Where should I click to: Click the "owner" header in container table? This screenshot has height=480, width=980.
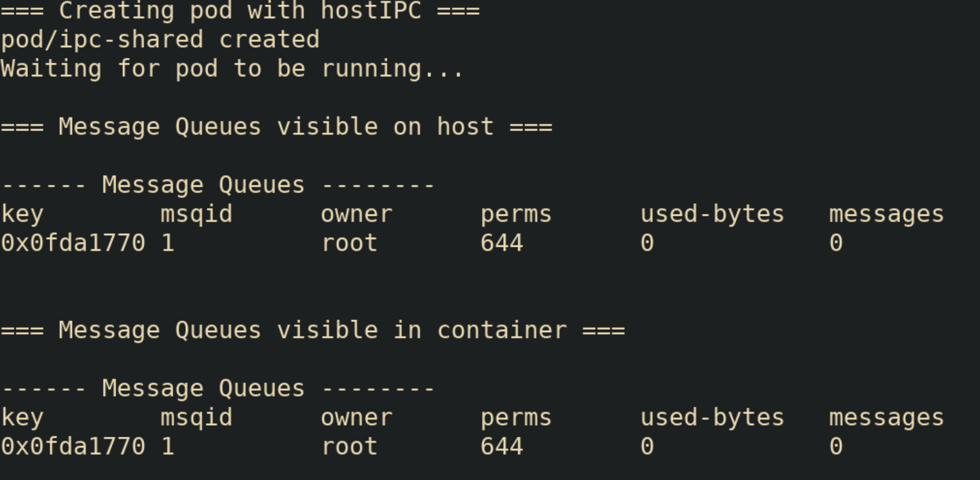tap(356, 418)
